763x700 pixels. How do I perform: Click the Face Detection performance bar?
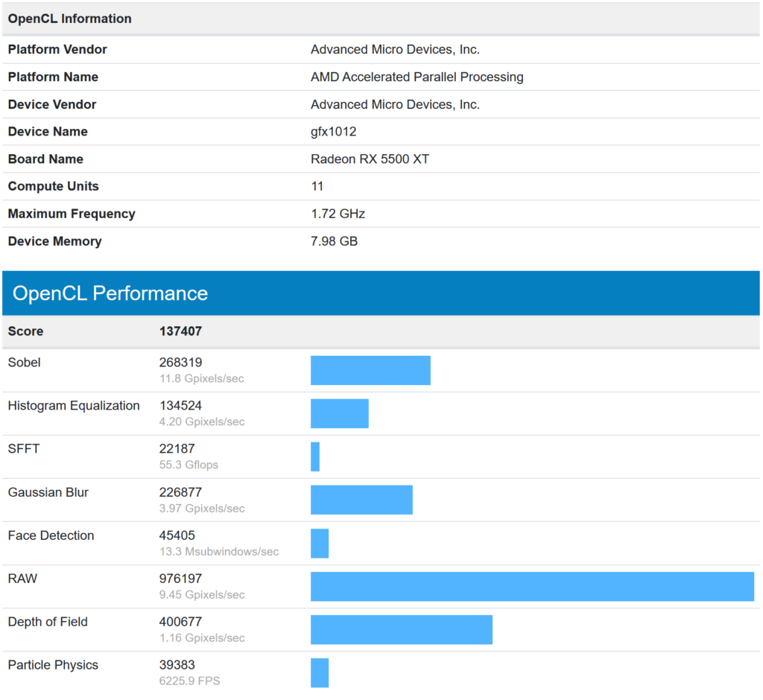320,544
